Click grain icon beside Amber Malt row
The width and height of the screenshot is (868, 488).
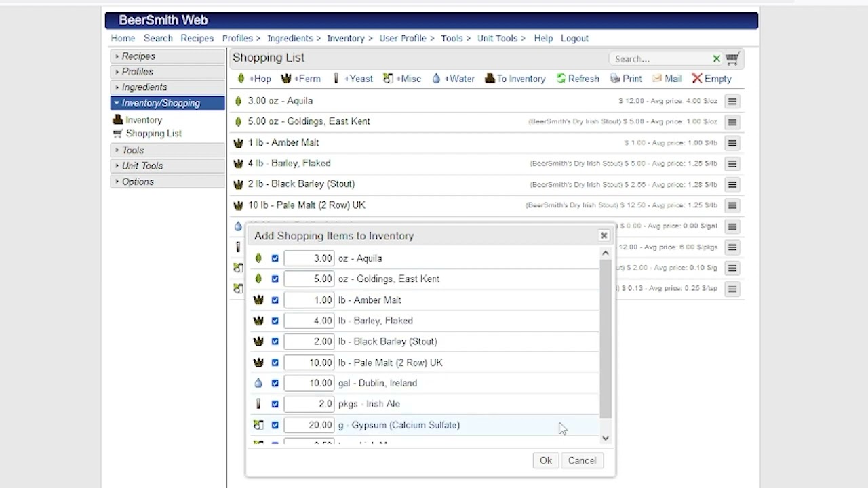(238, 143)
